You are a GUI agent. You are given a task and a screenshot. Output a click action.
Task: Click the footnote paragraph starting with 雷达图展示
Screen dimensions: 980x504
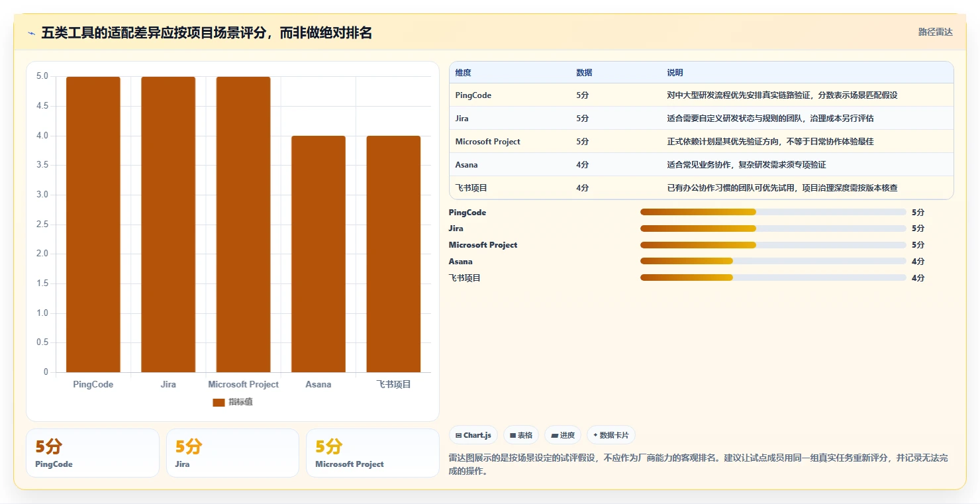pos(698,465)
